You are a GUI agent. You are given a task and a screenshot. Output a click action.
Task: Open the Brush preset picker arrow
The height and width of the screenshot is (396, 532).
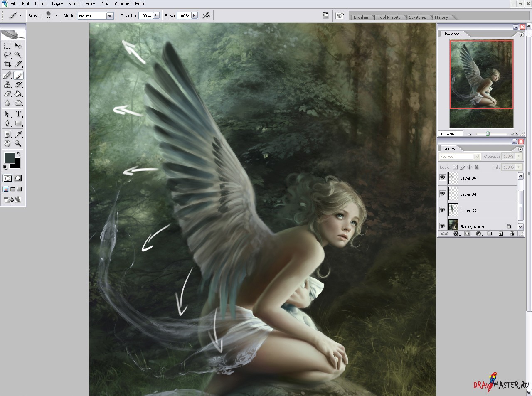pos(56,16)
